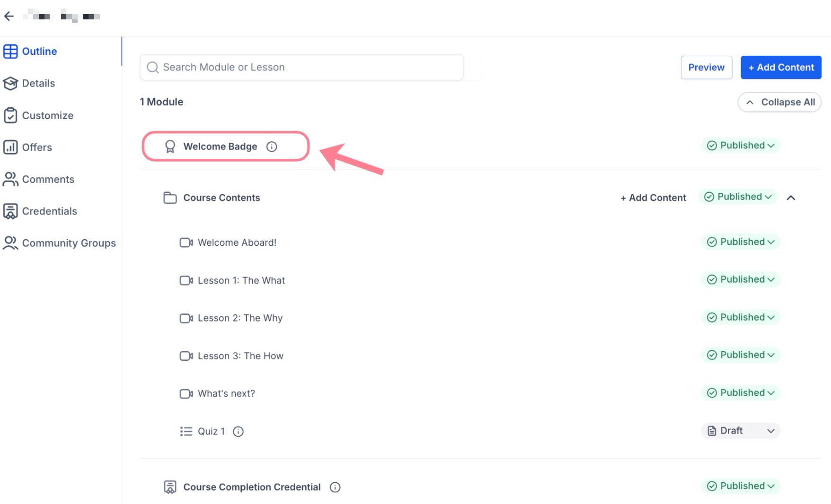The image size is (831, 504).
Task: Change Lesson 2 Published status dropdown
Action: pos(741,317)
